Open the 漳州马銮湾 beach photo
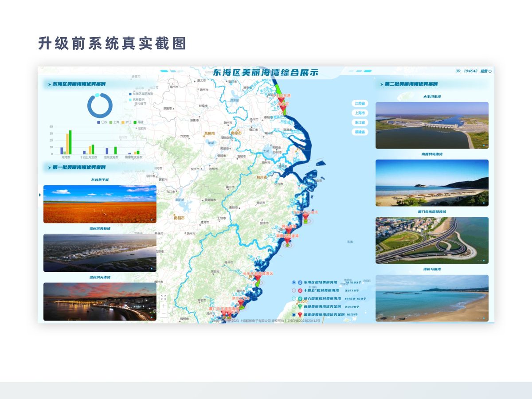The image size is (532, 399). [x=432, y=298]
